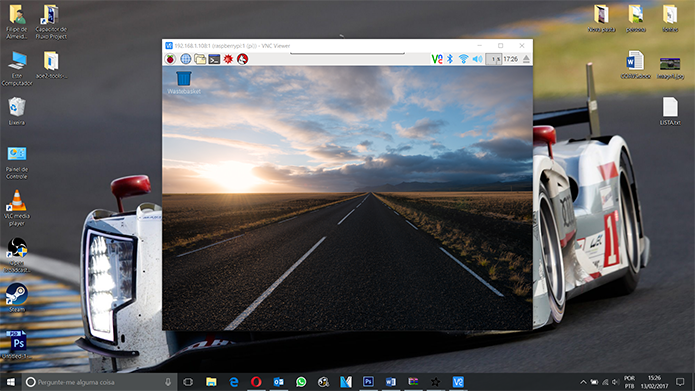Open the Pi file manager icon
The width and height of the screenshot is (695, 391).
tap(200, 59)
